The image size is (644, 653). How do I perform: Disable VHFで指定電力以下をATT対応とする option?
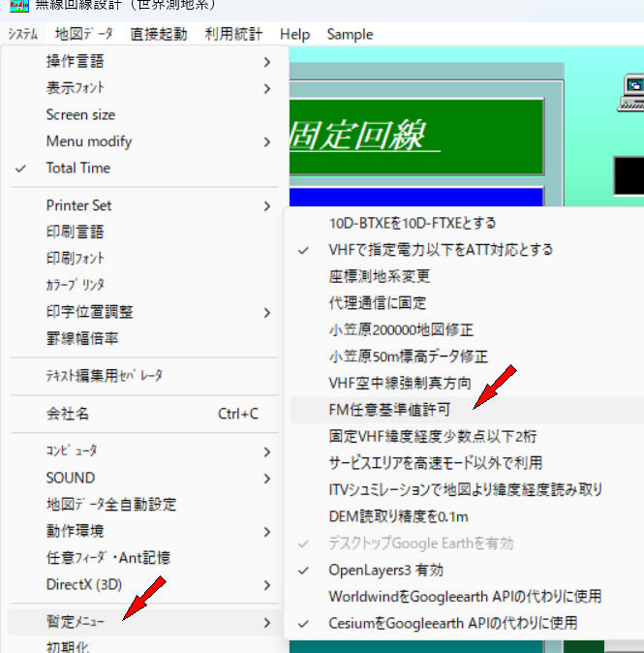[x=441, y=249]
